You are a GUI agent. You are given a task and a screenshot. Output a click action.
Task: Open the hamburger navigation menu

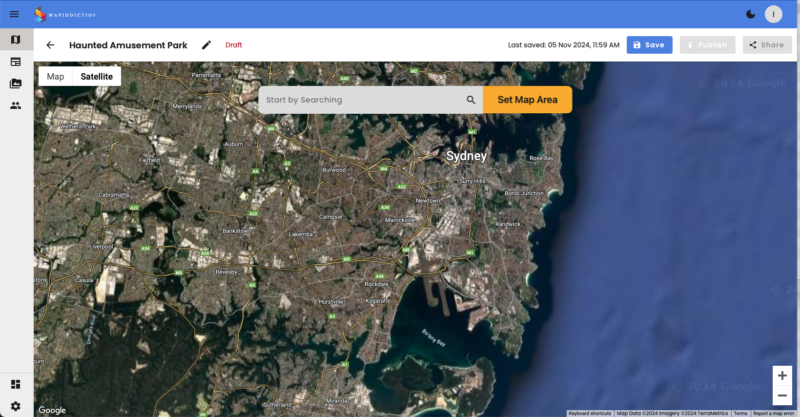14,14
